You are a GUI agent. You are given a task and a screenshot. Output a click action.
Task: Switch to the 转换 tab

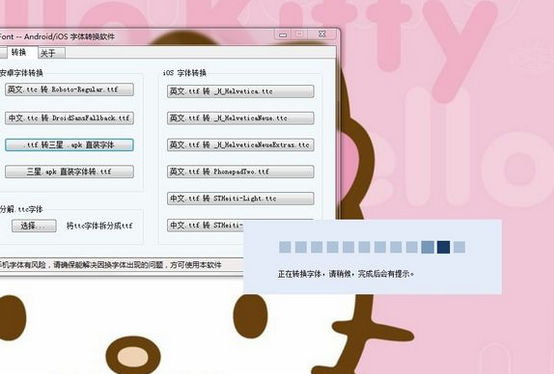pos(19,53)
